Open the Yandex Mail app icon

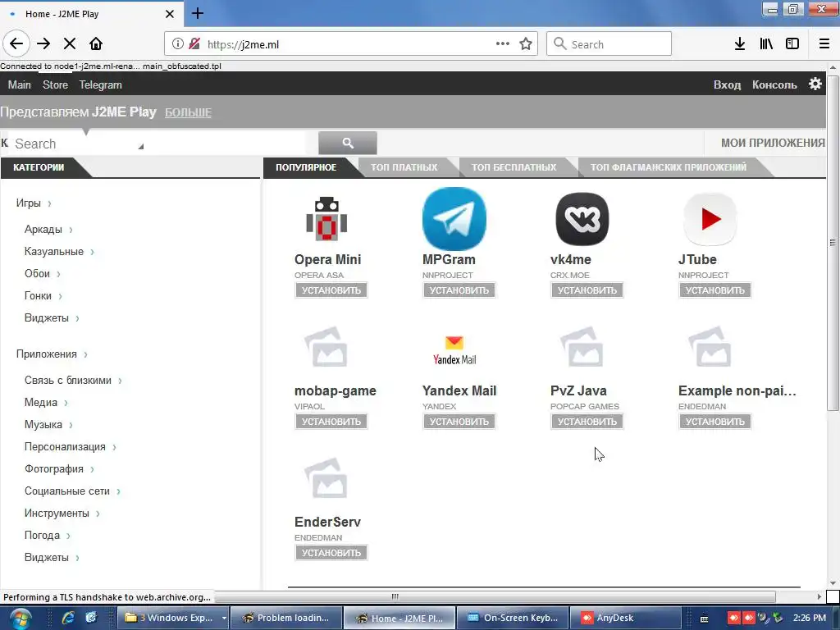pos(454,350)
